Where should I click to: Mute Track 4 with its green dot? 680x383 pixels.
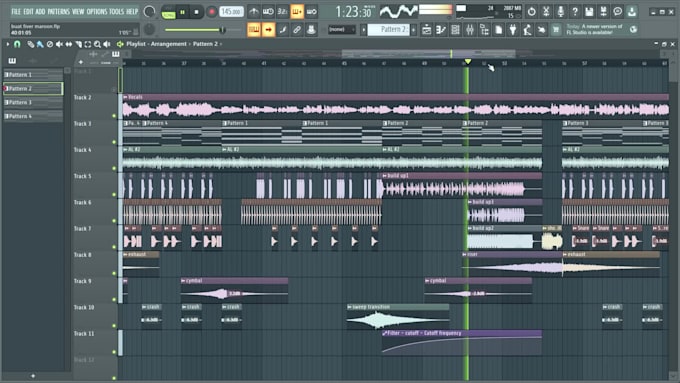pyautogui.click(x=114, y=168)
